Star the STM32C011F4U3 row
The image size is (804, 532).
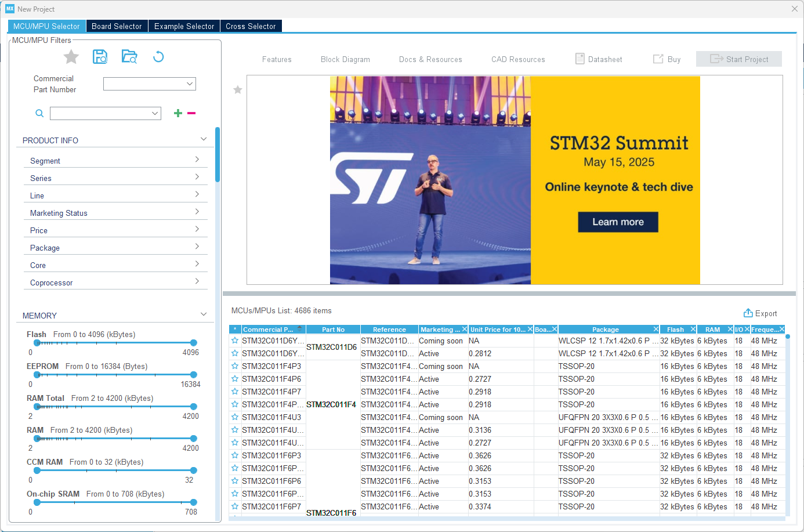click(x=235, y=417)
